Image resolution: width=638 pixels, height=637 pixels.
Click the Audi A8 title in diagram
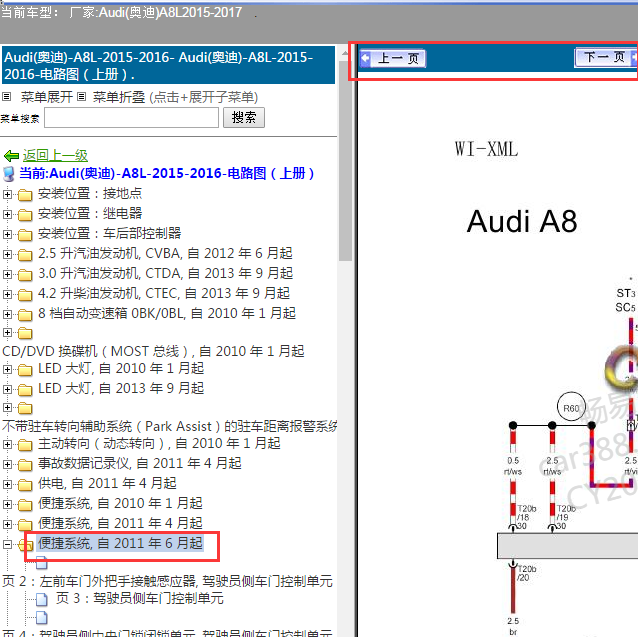(x=522, y=222)
